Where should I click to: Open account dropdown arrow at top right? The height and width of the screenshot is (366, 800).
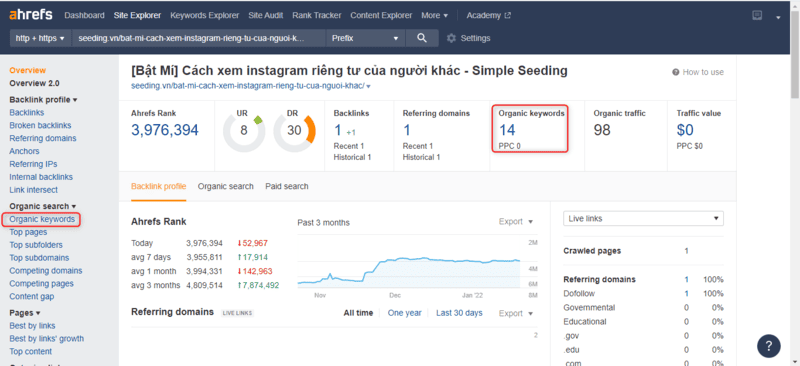point(778,17)
